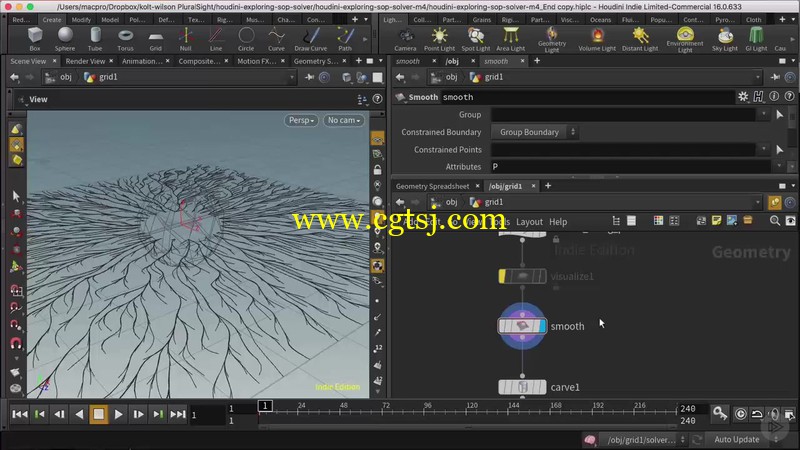Add a Geometry Light
The height and width of the screenshot is (450, 800).
point(552,40)
